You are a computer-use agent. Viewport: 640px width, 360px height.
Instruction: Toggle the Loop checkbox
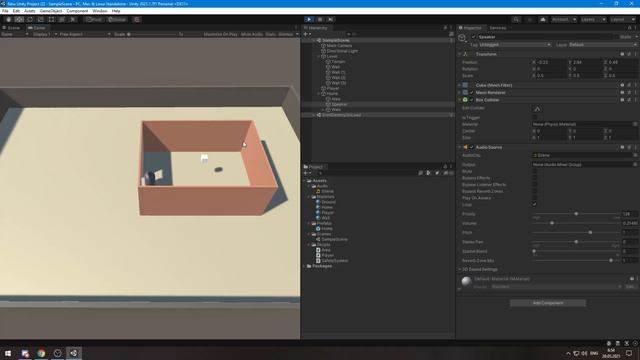[x=535, y=204]
